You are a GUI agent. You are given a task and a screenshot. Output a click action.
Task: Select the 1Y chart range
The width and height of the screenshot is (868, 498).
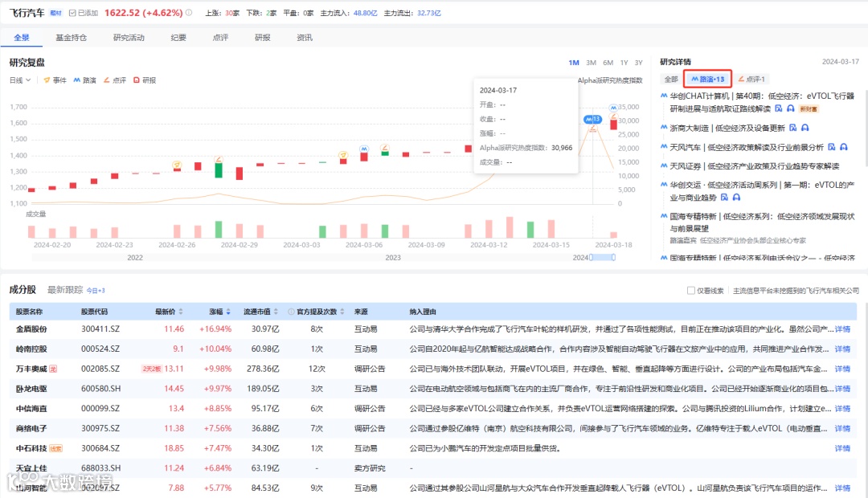click(624, 63)
